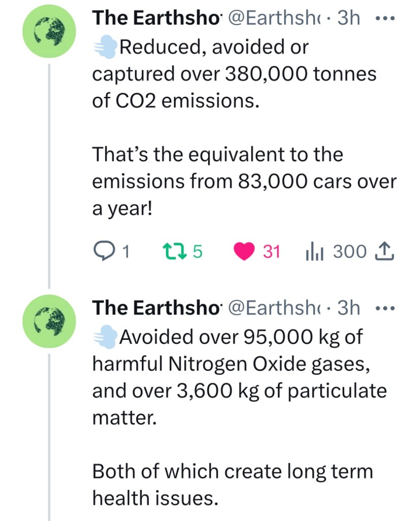
Task: Click the reply speech bubble icon
Action: pos(105,251)
